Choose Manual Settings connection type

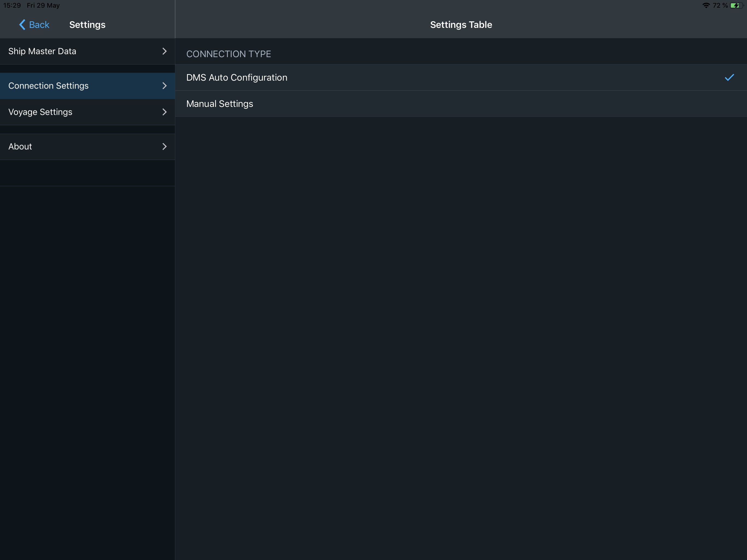tap(220, 104)
